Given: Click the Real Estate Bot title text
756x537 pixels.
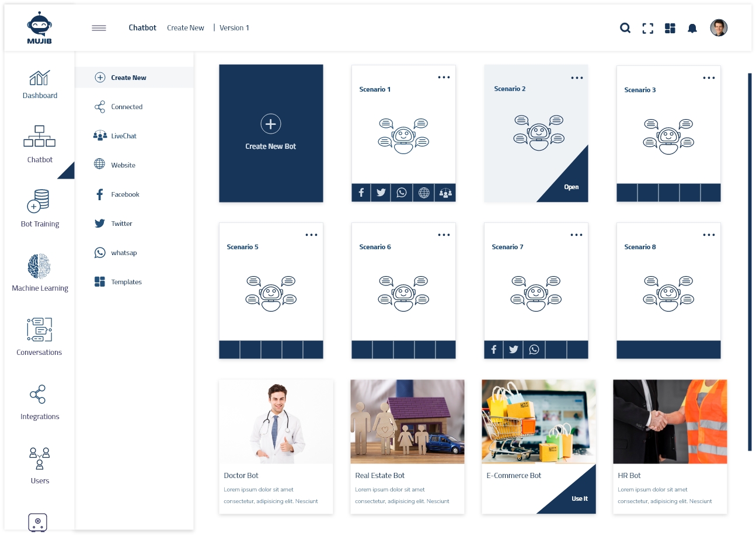Looking at the screenshot, I should coord(379,476).
